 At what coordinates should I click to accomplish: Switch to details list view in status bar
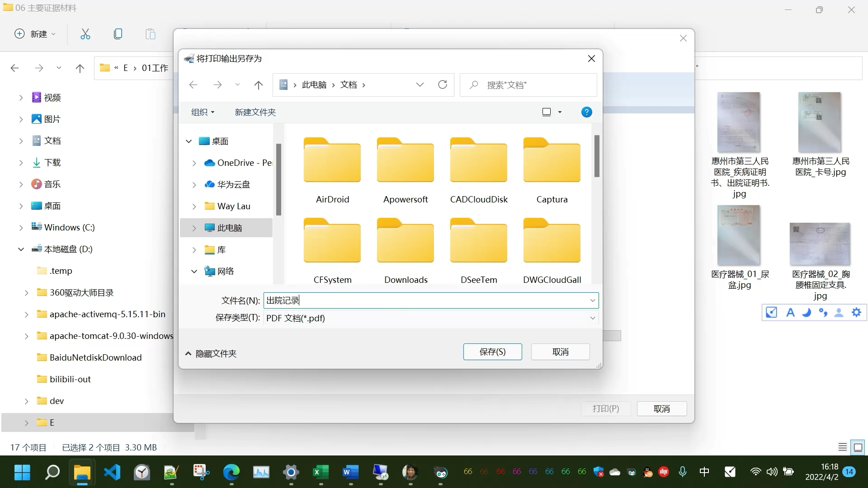tap(842, 447)
